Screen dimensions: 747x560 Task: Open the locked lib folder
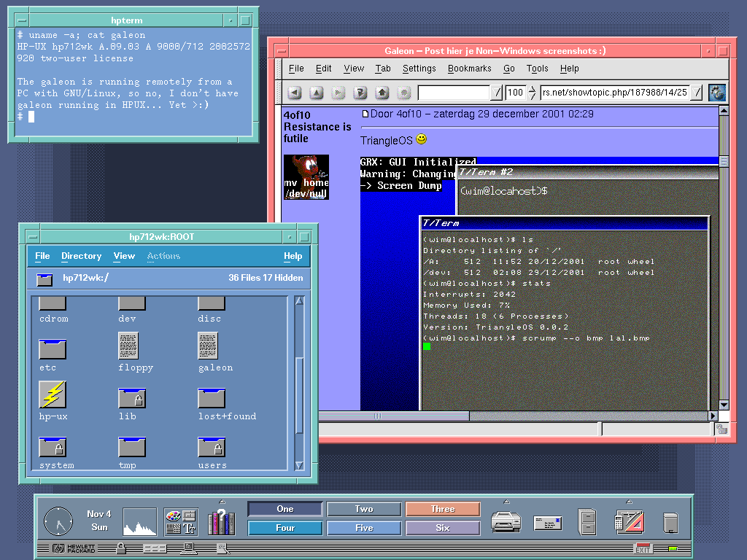point(132,397)
